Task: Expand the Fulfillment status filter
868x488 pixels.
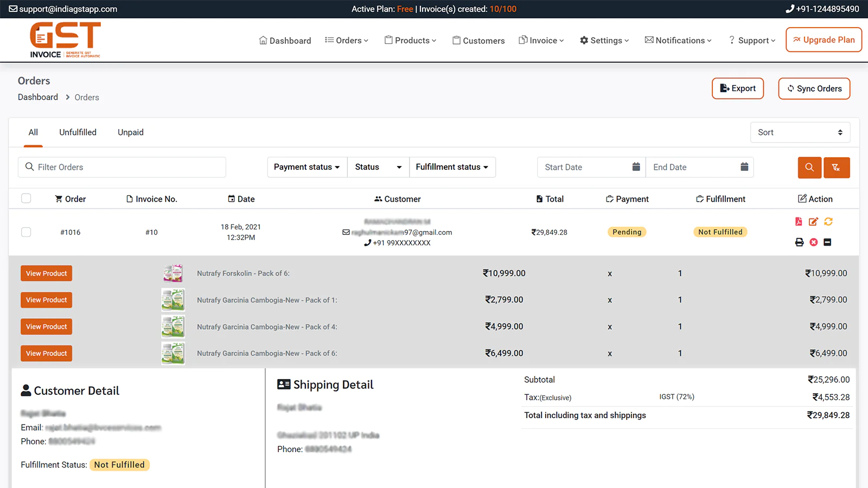Action: coord(452,167)
